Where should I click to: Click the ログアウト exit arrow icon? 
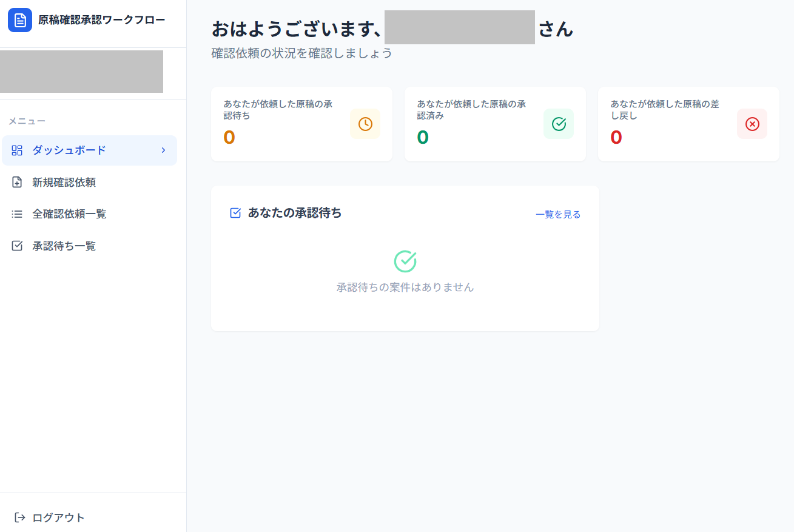tap(20, 517)
